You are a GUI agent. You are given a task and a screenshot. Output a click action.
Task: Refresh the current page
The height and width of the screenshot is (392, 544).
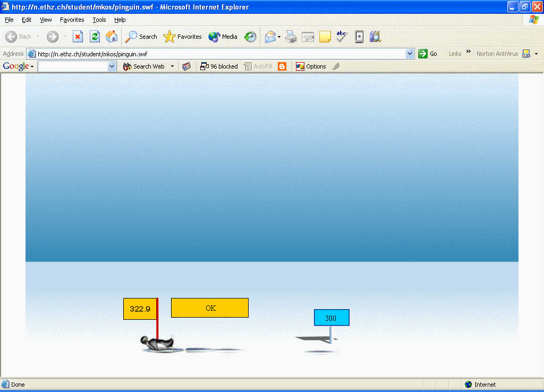point(95,37)
